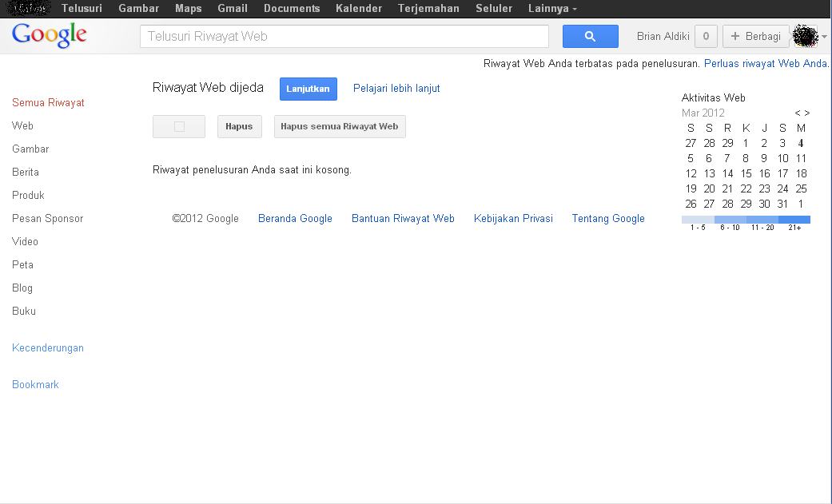
Task: Select date 15 in the calendar
Action: tap(746, 173)
